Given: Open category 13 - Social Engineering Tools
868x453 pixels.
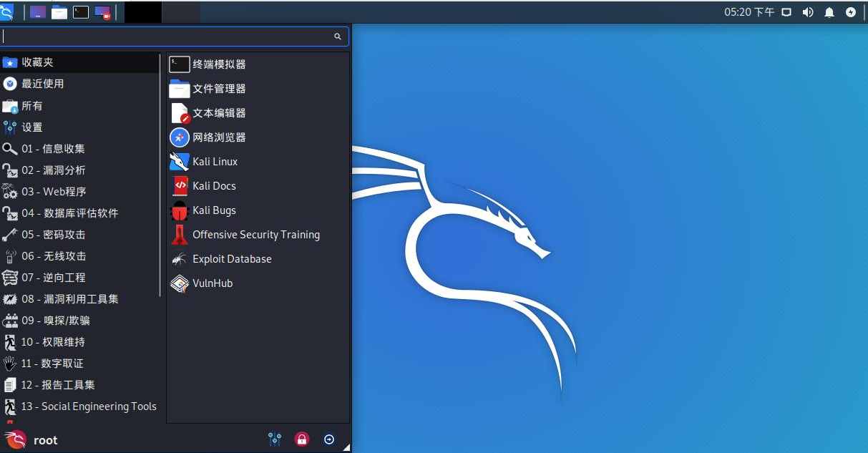Looking at the screenshot, I should 81,406.
